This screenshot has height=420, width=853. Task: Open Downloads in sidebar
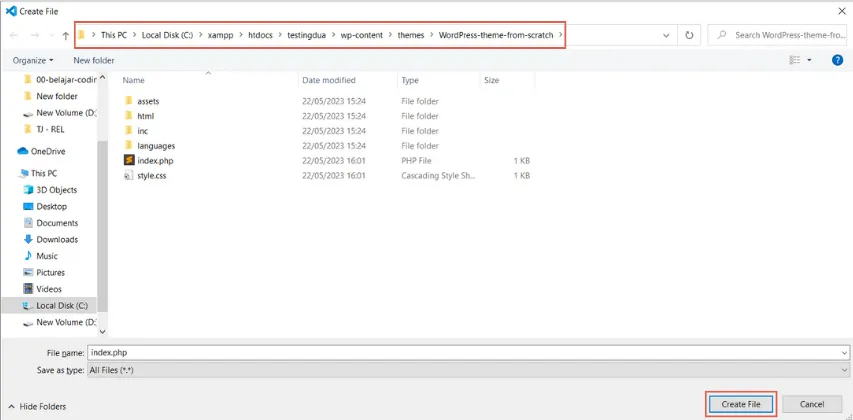tap(50, 239)
